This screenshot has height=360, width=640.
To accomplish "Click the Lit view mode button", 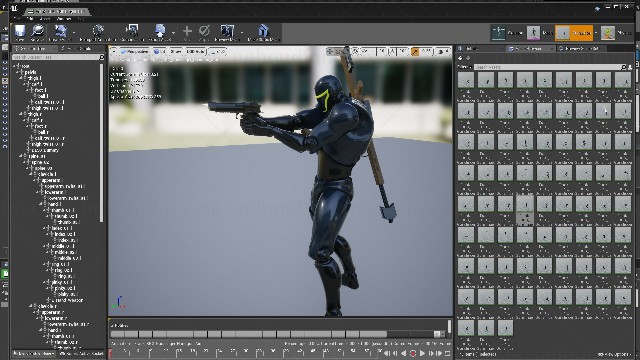I will [160, 51].
